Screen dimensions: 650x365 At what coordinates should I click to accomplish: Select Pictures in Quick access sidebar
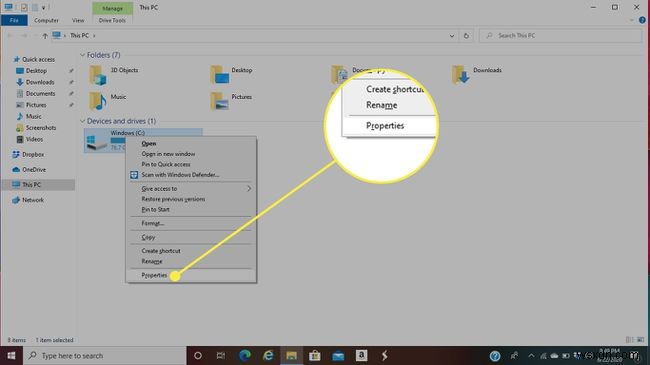36,105
